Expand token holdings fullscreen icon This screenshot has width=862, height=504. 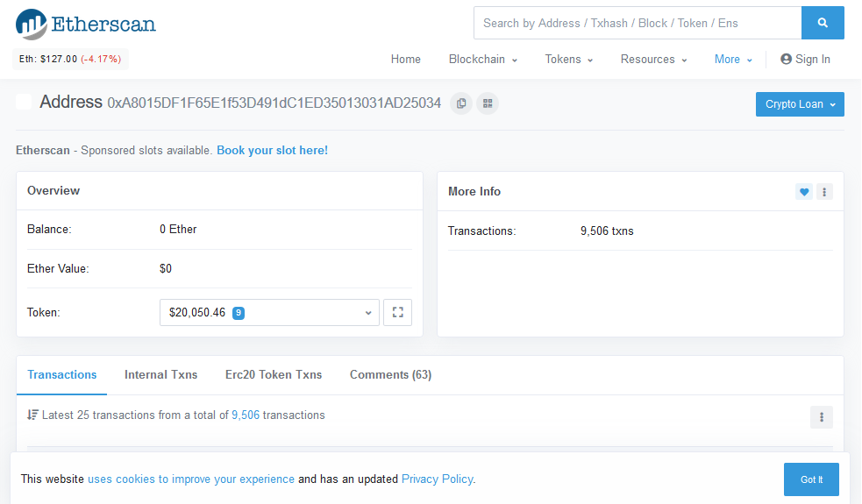[397, 312]
